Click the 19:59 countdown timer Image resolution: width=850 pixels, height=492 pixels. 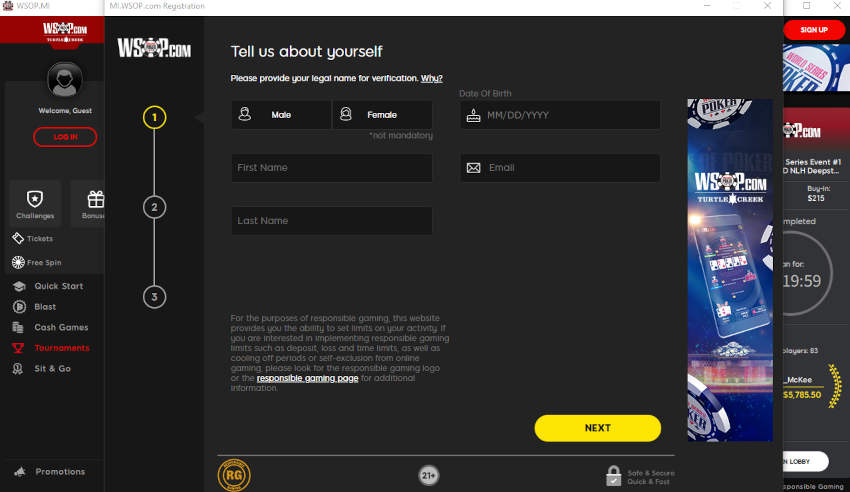pos(802,281)
